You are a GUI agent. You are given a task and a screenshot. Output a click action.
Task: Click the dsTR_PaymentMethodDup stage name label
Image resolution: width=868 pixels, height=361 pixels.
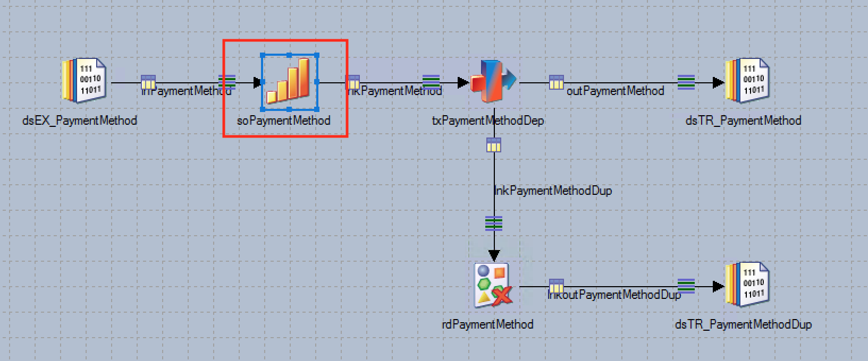coord(743,324)
